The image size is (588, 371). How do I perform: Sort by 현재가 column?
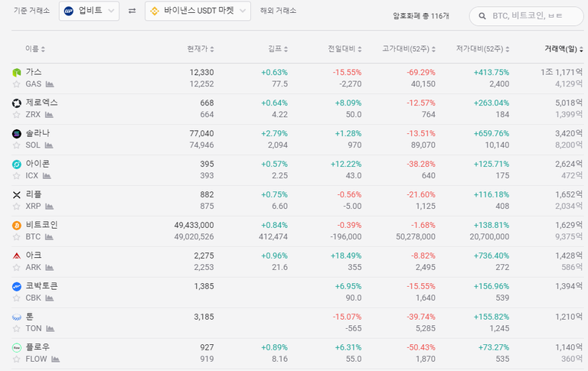coord(201,49)
